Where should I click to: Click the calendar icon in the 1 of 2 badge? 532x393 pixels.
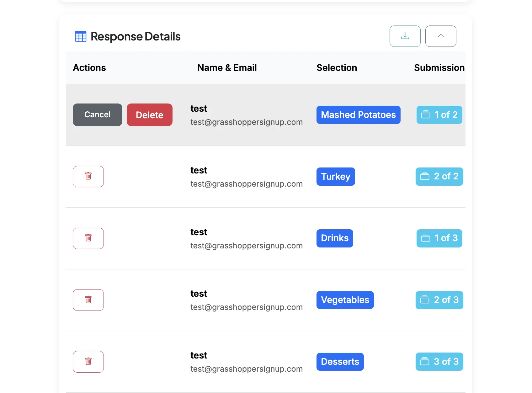(x=426, y=115)
